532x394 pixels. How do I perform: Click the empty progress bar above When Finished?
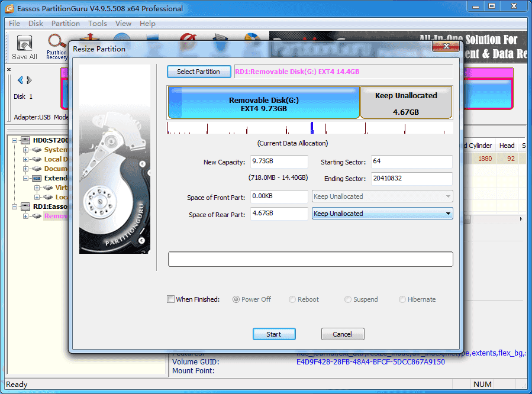[x=311, y=259]
